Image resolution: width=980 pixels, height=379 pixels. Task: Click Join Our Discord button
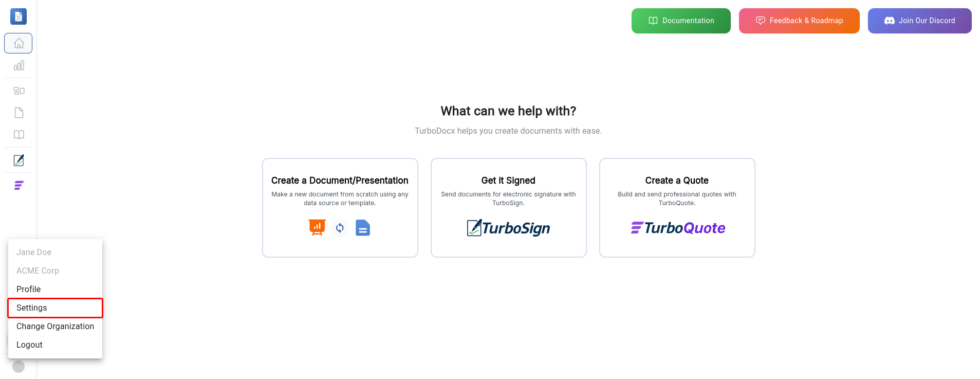click(x=919, y=21)
